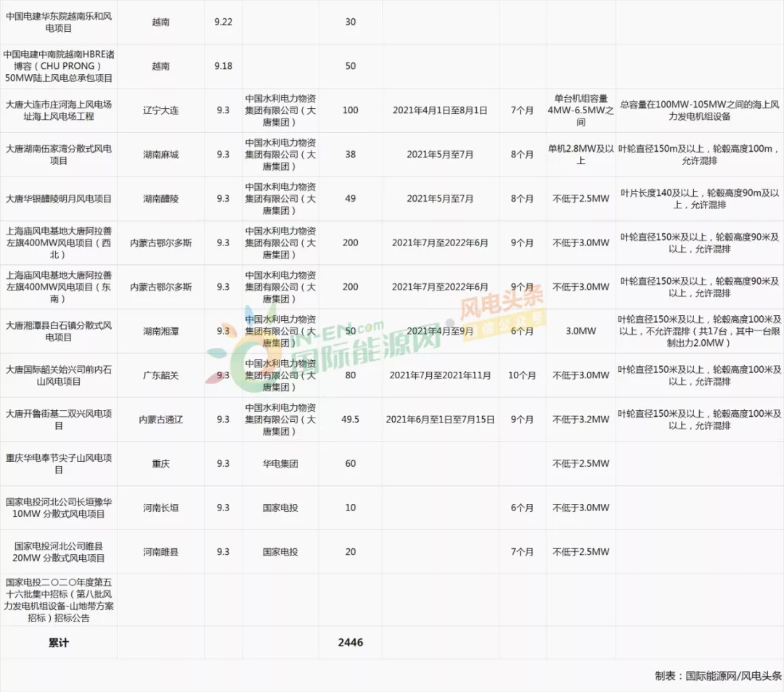Viewport: 784px width, 692px height.
Task: Click the capacity value '100'
Action: pyautogui.click(x=351, y=110)
